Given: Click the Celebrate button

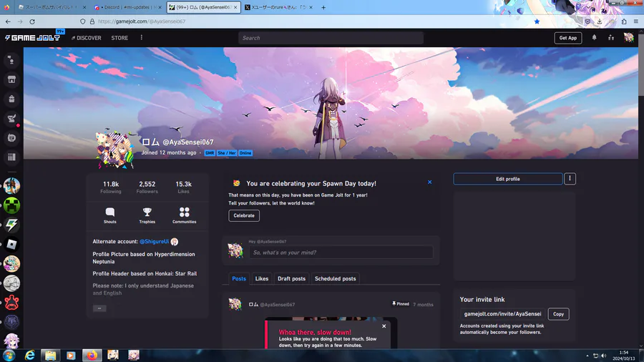Looking at the screenshot, I should pyautogui.click(x=244, y=215).
